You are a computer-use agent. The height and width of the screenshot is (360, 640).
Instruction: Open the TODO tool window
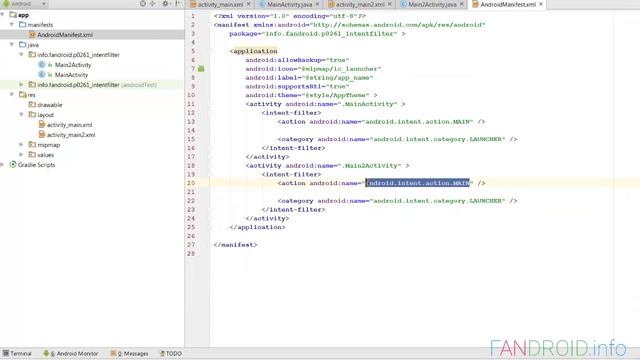(x=171, y=353)
